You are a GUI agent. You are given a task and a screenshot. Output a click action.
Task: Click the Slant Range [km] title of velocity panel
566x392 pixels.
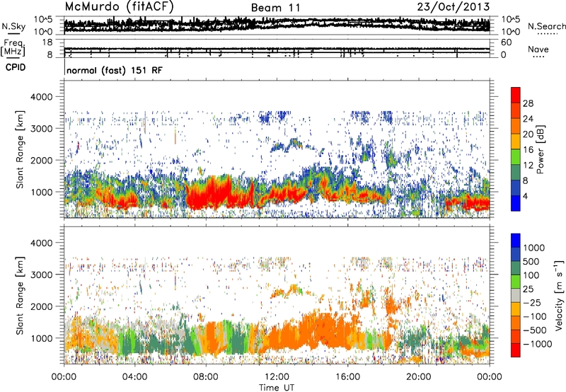coord(20,296)
